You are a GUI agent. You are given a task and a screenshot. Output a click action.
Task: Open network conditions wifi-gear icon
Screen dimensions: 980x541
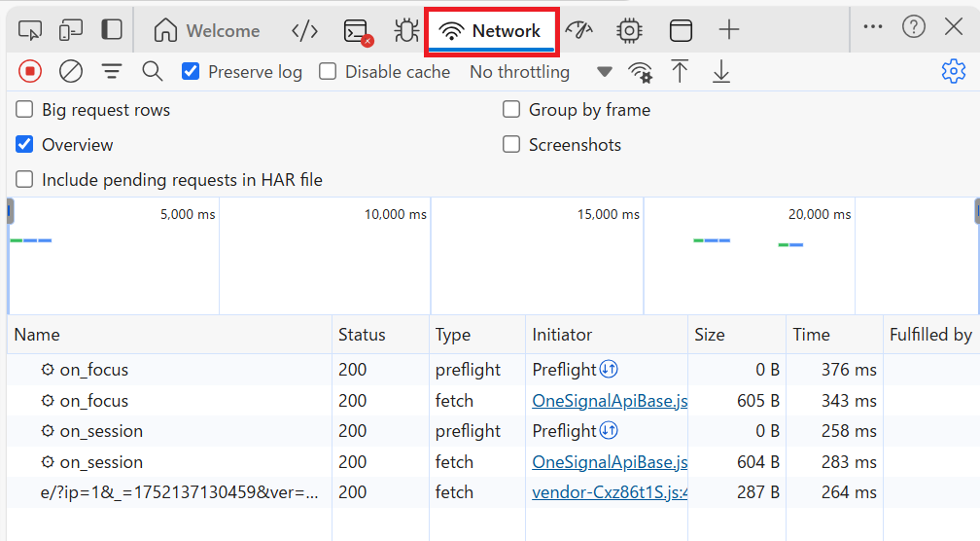pyautogui.click(x=640, y=72)
